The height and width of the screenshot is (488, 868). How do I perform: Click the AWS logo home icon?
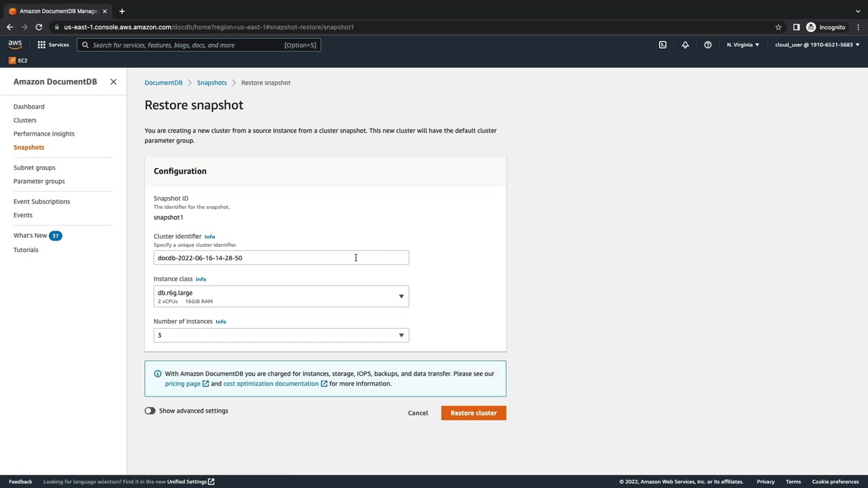pos(15,45)
